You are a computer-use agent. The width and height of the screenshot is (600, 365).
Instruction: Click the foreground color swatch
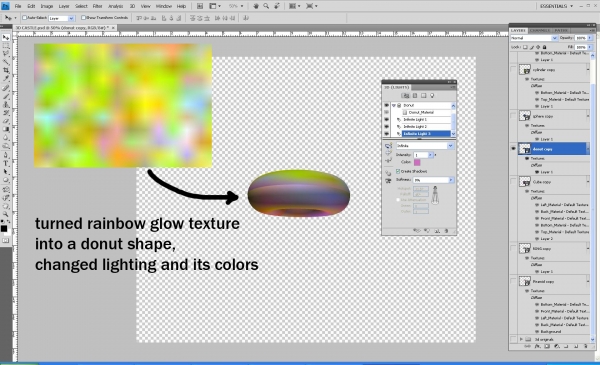click(x=4, y=228)
